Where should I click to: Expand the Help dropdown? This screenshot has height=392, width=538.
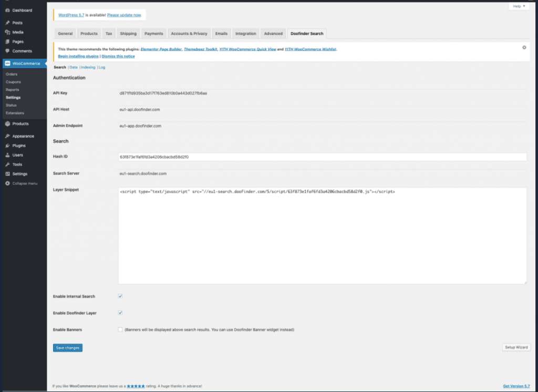[519, 6]
